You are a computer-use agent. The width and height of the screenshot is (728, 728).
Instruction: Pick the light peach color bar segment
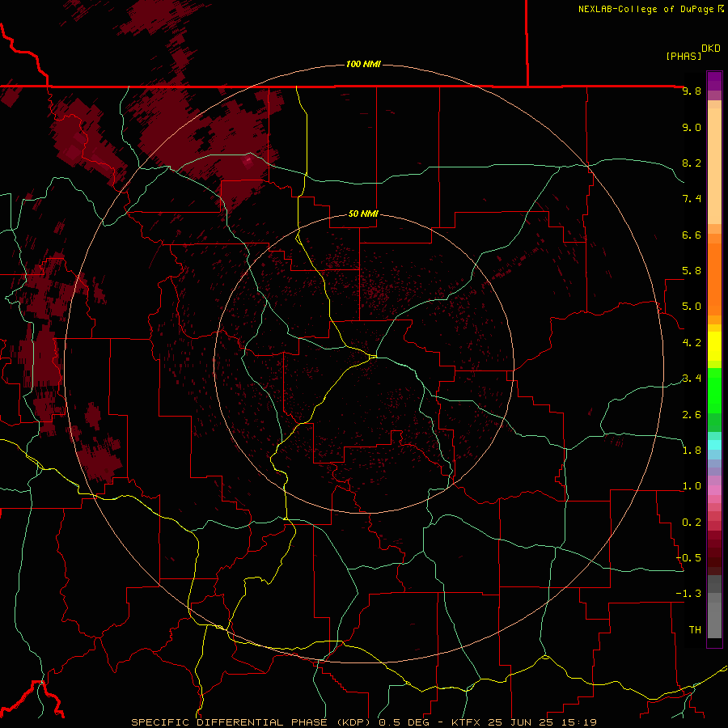pos(714,166)
